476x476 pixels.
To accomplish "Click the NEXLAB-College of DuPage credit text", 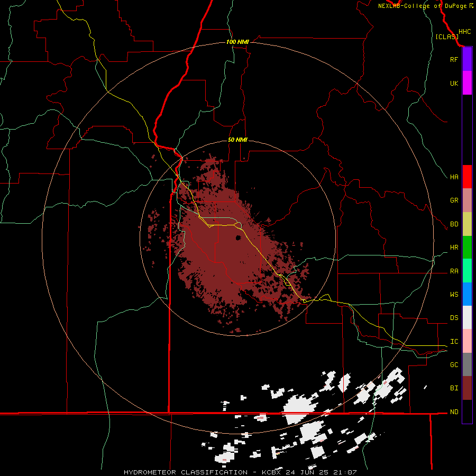I will tap(424, 6).
